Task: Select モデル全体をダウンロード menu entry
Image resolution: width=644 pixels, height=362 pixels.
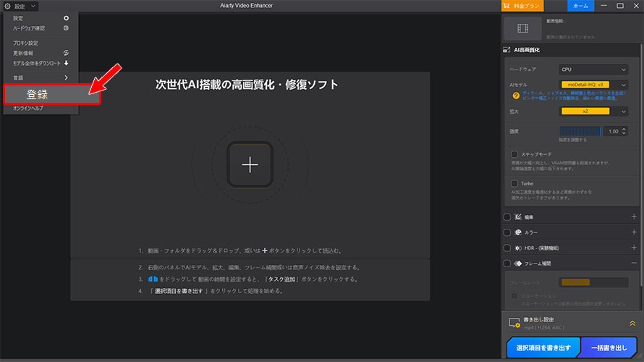Action: tap(41, 63)
